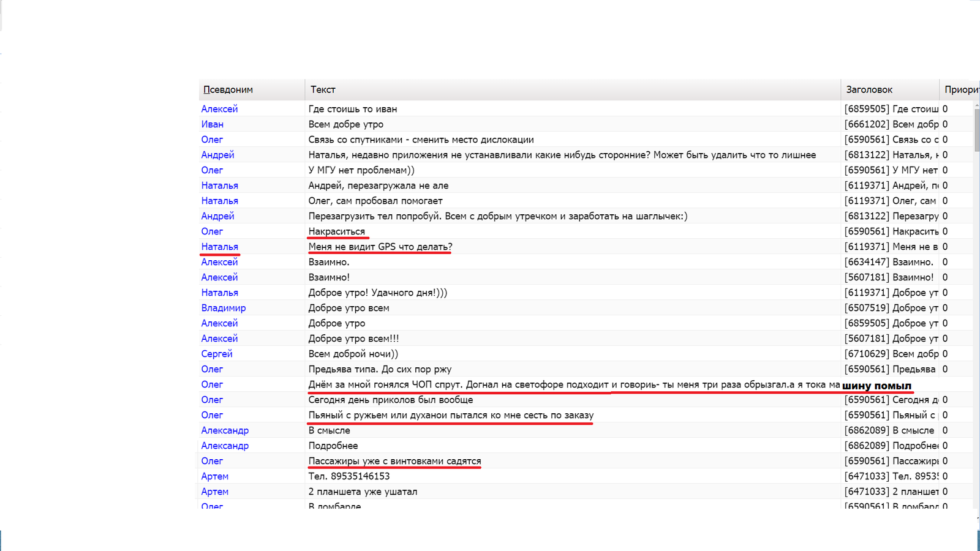980x551 pixels.
Task: Select the text 'Олег, сам пробовал помогает'
Action: 375,201
